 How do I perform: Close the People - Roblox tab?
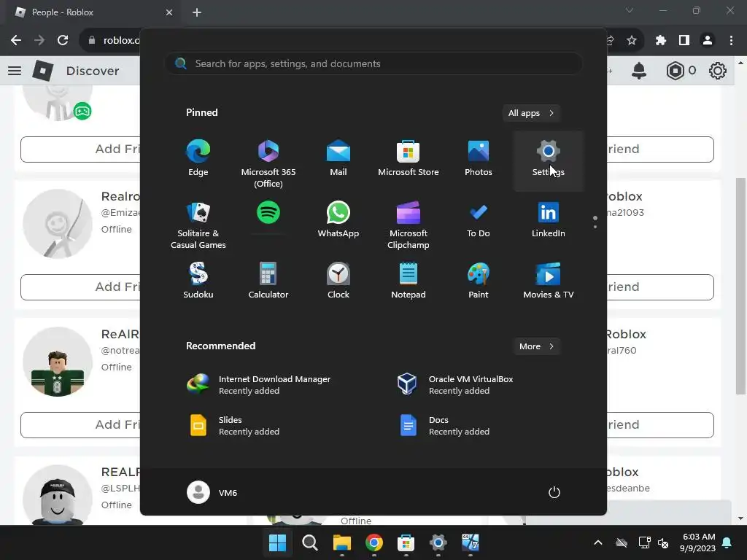point(169,12)
